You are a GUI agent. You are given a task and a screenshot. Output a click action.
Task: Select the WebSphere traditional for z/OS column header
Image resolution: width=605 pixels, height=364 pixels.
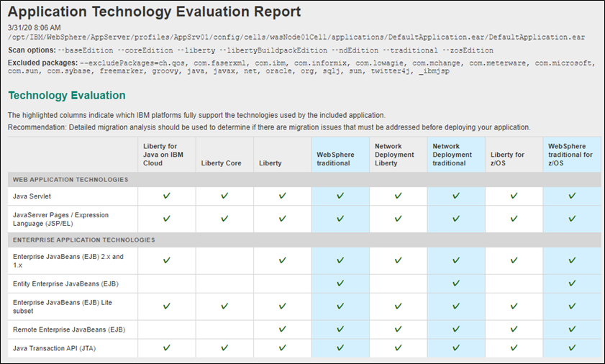tap(570, 155)
